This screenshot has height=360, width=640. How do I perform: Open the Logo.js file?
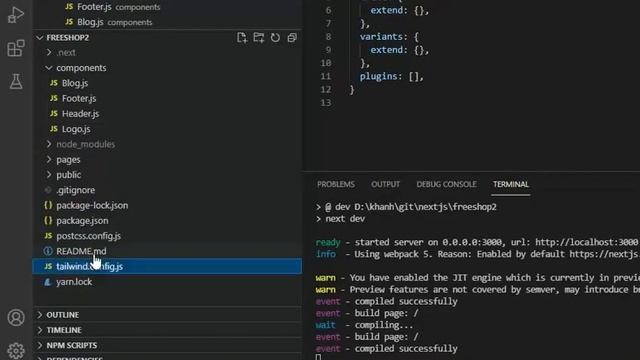[76, 129]
